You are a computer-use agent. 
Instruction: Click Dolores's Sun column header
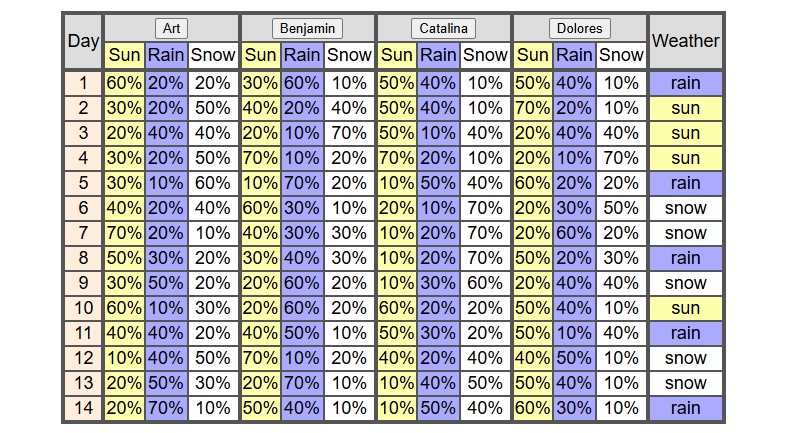point(533,55)
